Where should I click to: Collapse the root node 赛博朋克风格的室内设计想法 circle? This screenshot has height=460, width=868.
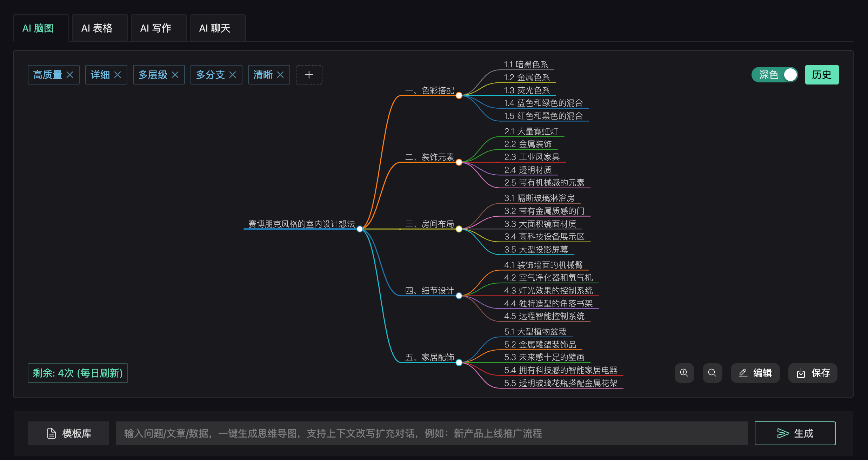click(x=360, y=229)
